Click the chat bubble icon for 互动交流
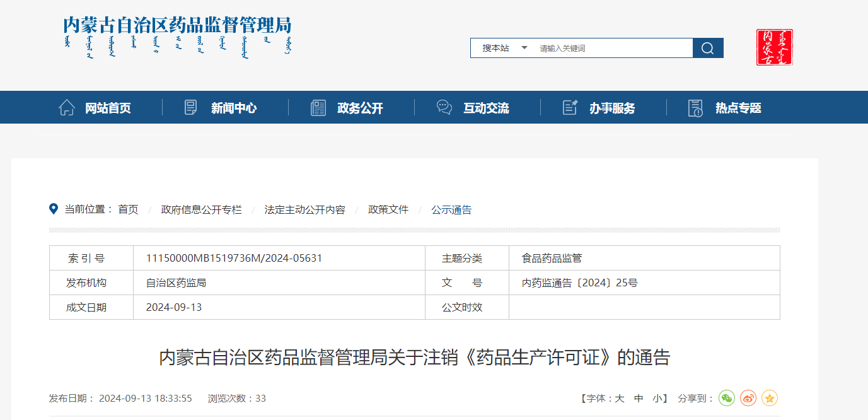The width and height of the screenshot is (868, 420). click(x=444, y=108)
